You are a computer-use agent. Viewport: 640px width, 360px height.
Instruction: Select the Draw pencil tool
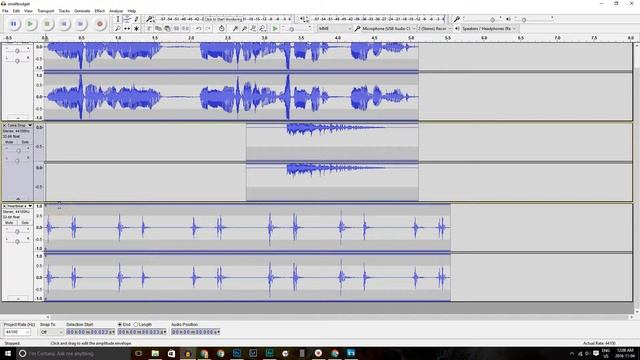coord(136,19)
